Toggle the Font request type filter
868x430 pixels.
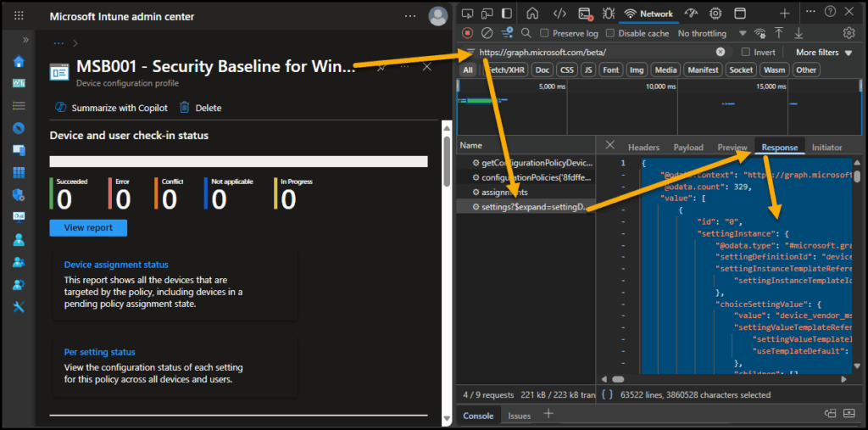click(611, 70)
